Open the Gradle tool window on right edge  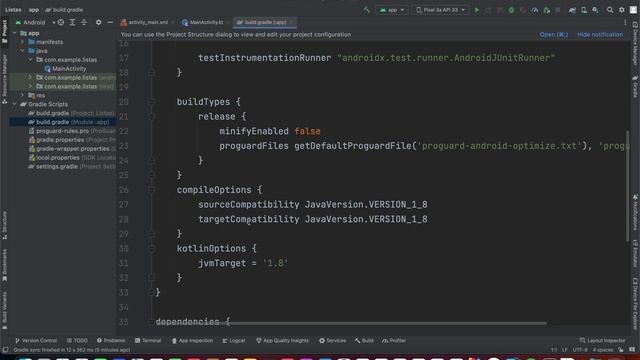click(x=635, y=87)
